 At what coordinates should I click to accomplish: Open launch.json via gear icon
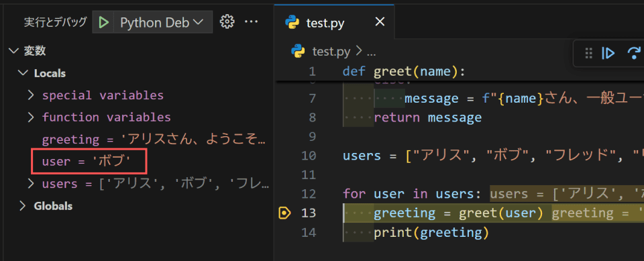pyautogui.click(x=226, y=22)
